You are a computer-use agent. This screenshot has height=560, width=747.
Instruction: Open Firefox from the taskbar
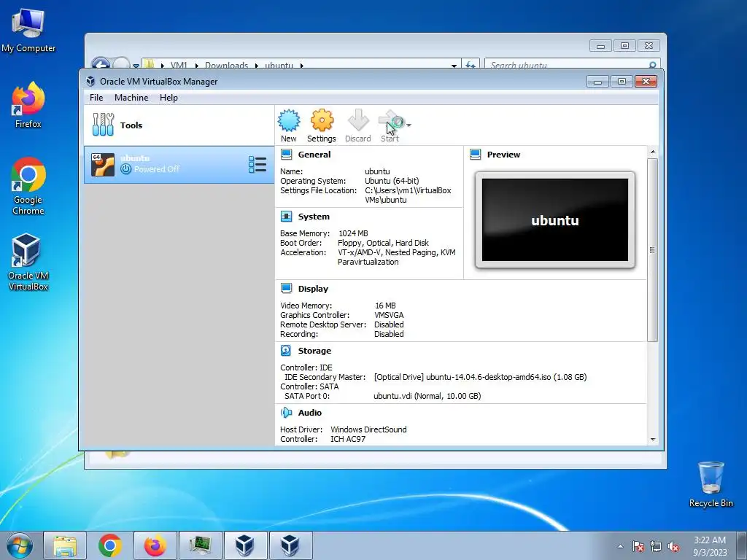155,545
